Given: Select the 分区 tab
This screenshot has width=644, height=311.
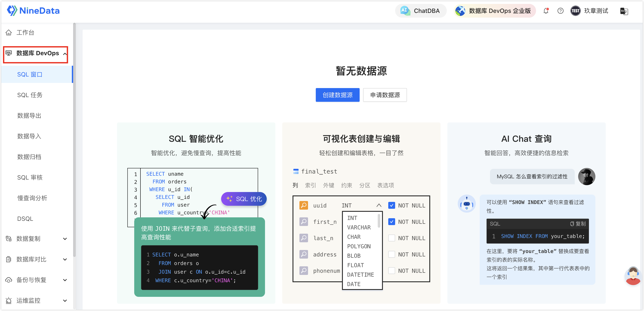Looking at the screenshot, I should (365, 185).
